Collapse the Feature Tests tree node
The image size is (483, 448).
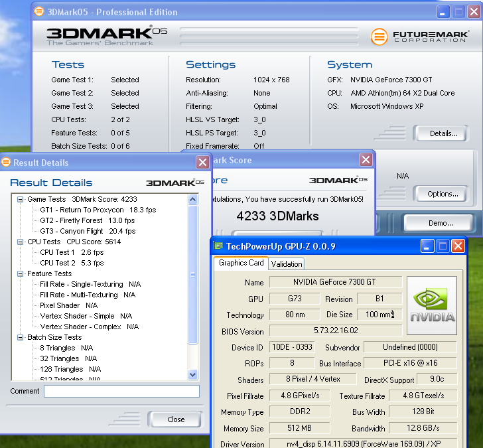coord(21,273)
